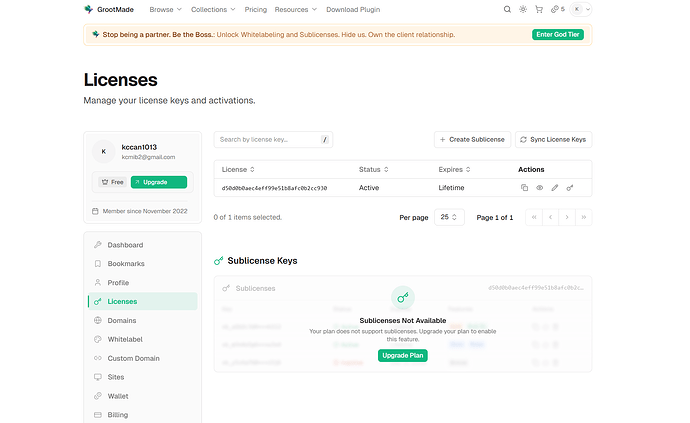Image resolution: width=690 pixels, height=423 pixels.
Task: Open Download Plugin link
Action: pos(354,9)
